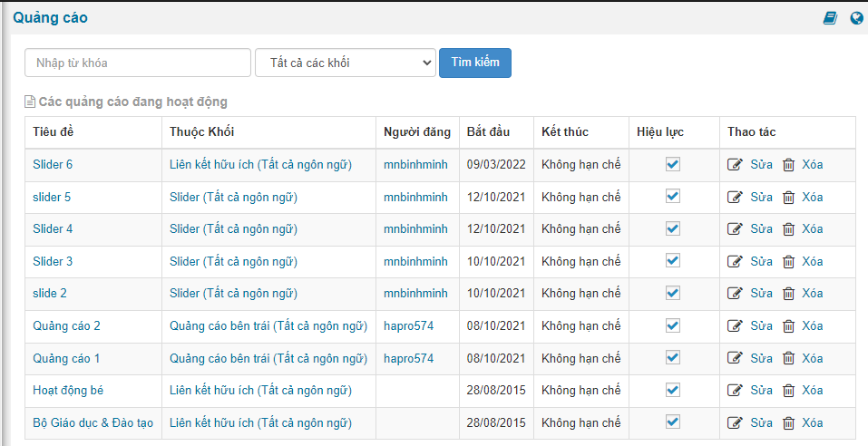This screenshot has width=868, height=446.
Task: Click the Nhập từ khóa search field
Action: pyautogui.click(x=138, y=63)
